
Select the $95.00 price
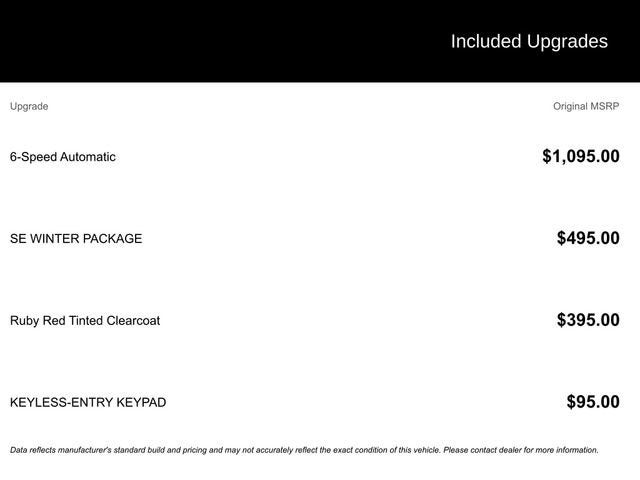coord(593,402)
